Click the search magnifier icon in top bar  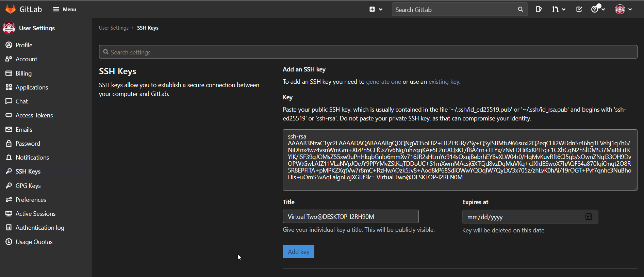[520, 10]
